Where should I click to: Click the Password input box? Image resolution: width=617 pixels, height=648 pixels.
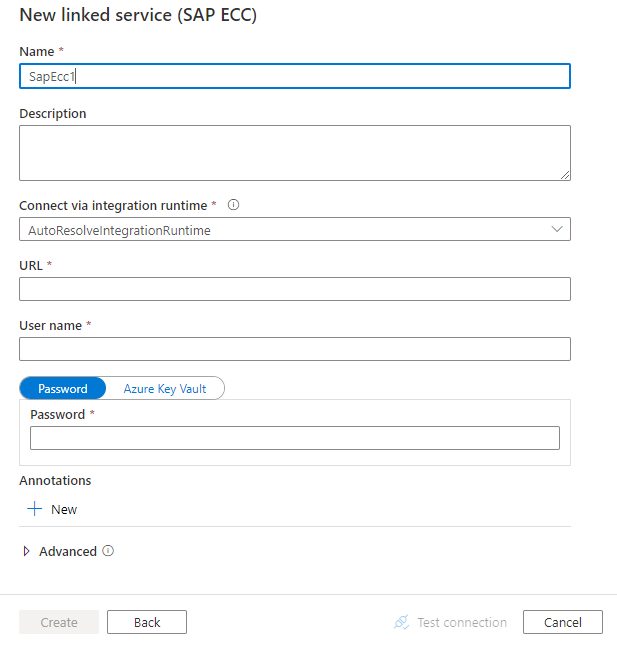[x=294, y=438]
